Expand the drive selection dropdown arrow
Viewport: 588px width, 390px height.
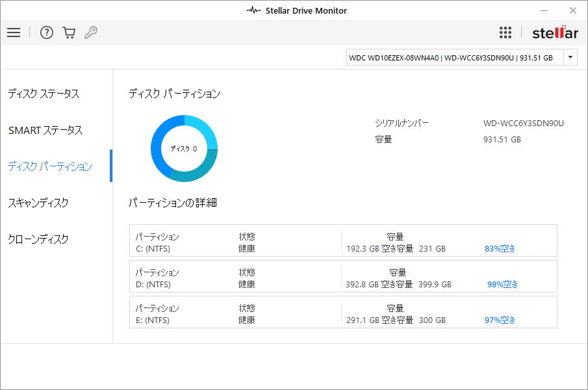570,57
